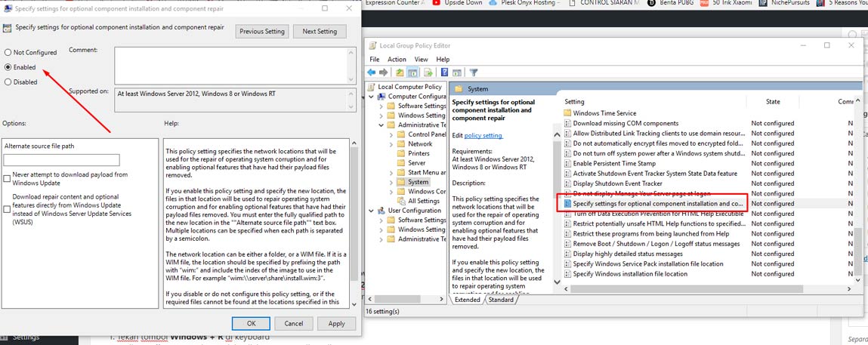868x345 pixels.
Task: Click icon of Enable Persistent Time Stamp setting
Action: (x=567, y=164)
